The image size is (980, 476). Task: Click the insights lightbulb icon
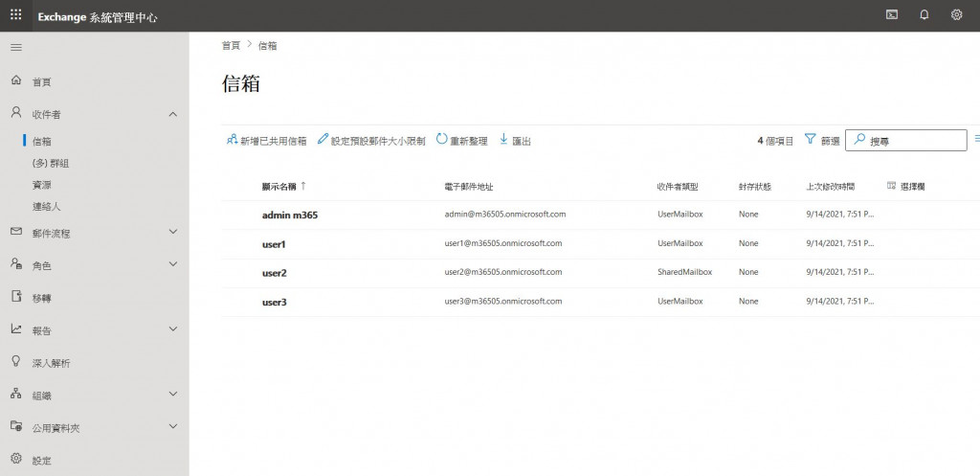pyautogui.click(x=16, y=361)
